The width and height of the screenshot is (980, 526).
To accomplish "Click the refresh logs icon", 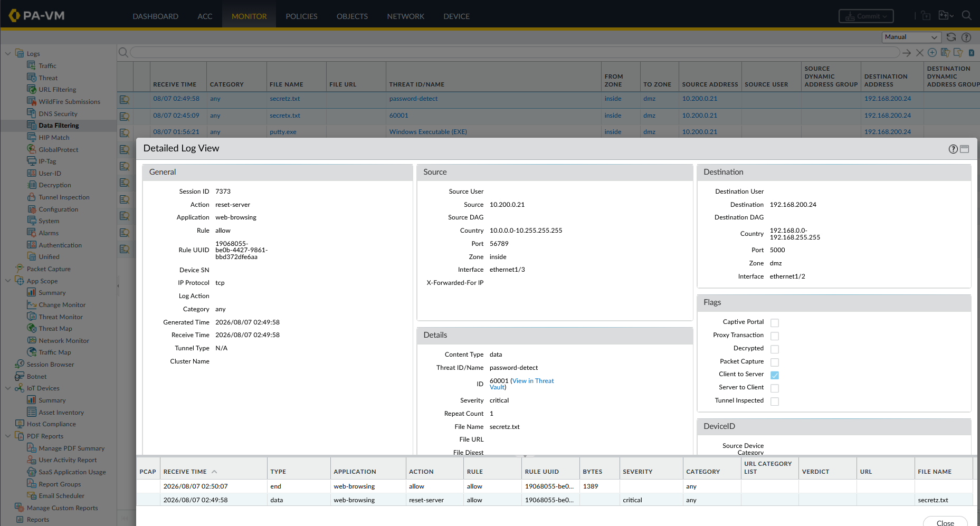I will pos(951,37).
